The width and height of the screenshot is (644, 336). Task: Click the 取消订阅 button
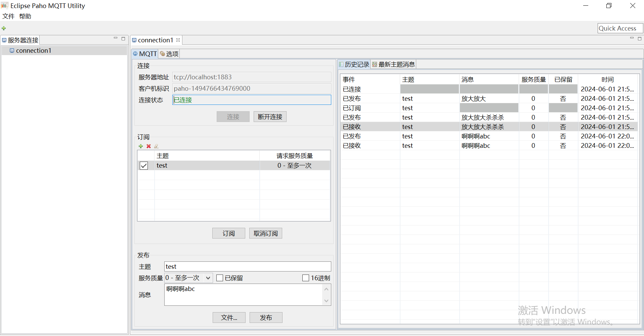[x=266, y=233]
